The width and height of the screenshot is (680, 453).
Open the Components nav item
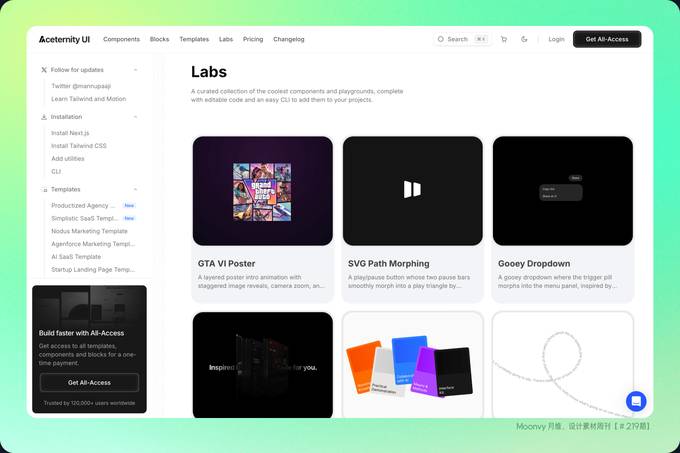click(x=121, y=39)
